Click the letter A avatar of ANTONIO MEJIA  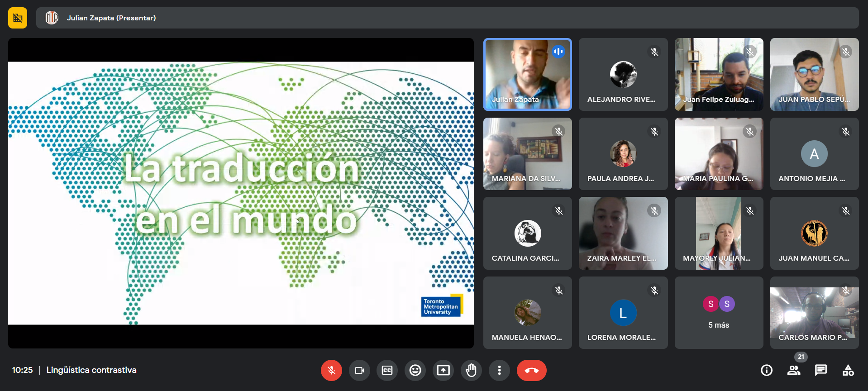coord(814,154)
